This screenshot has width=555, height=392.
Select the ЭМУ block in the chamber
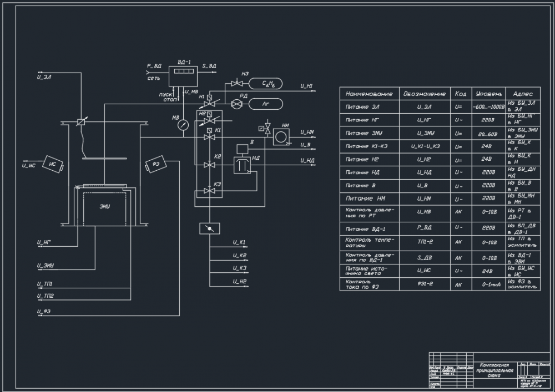coord(105,206)
